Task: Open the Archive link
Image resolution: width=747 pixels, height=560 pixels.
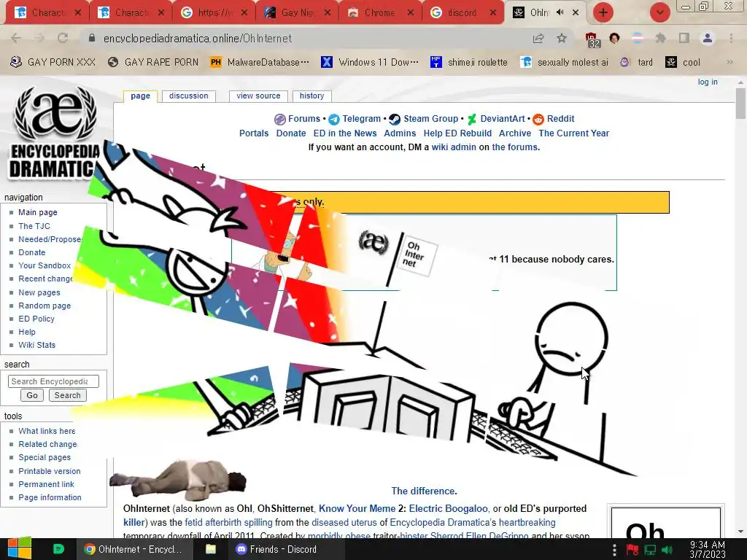Action: pos(514,133)
